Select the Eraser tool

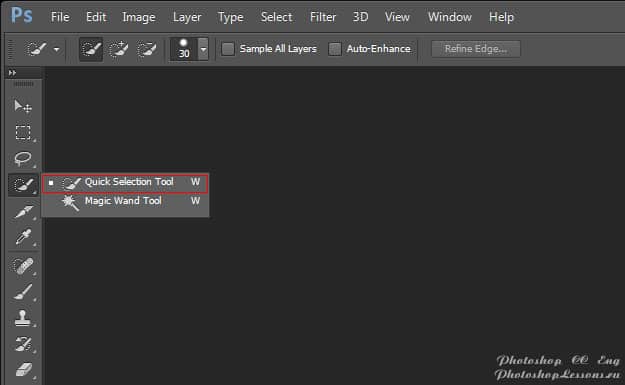point(23,369)
